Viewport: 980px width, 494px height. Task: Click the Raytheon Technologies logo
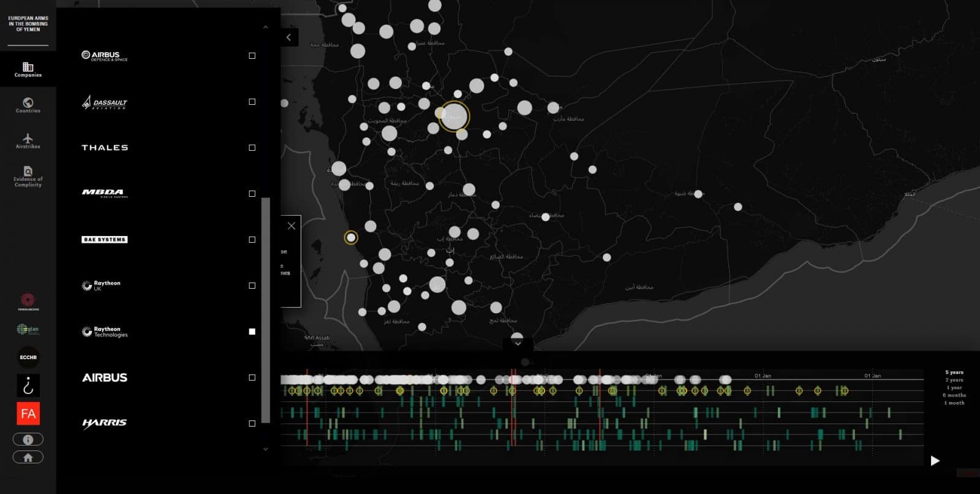(105, 332)
